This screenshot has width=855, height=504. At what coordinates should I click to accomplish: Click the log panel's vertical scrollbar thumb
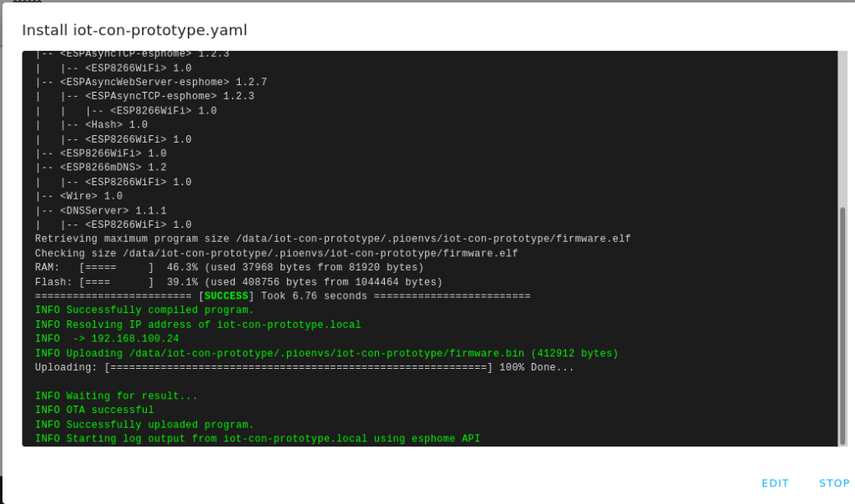pyautogui.click(x=842, y=325)
